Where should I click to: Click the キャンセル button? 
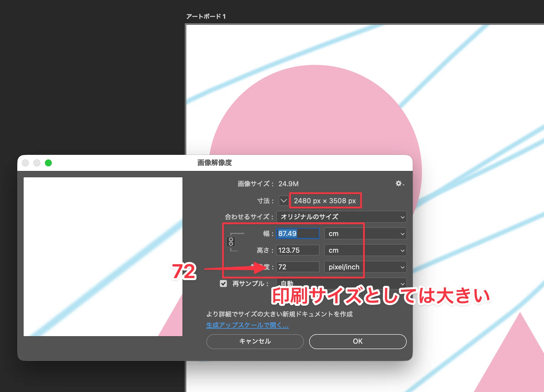(255, 341)
